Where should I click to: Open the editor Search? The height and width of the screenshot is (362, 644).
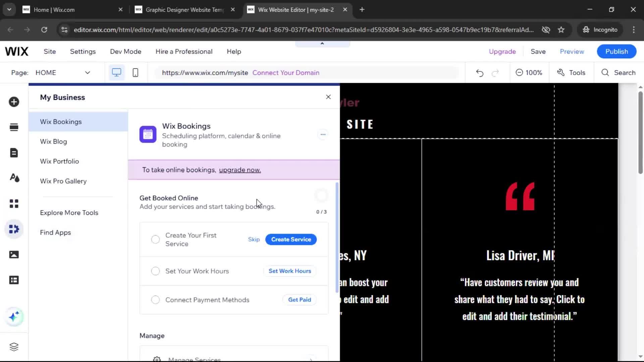(x=619, y=73)
